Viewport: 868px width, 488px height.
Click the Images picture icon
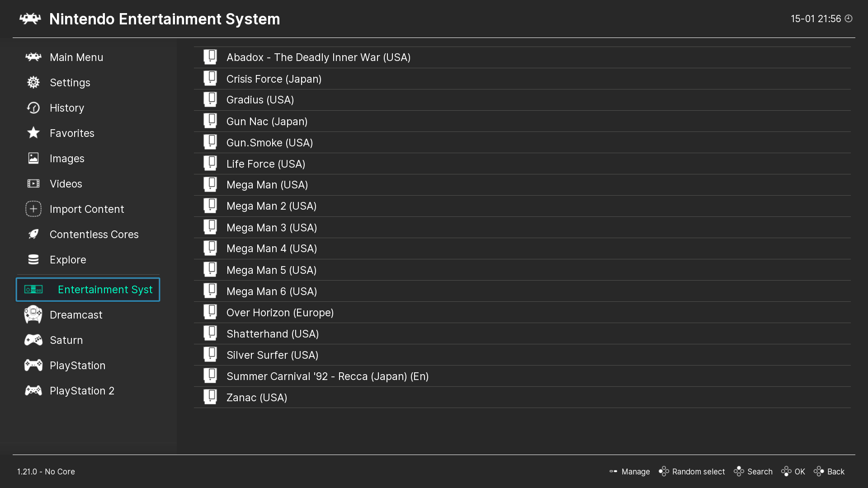[33, 158]
